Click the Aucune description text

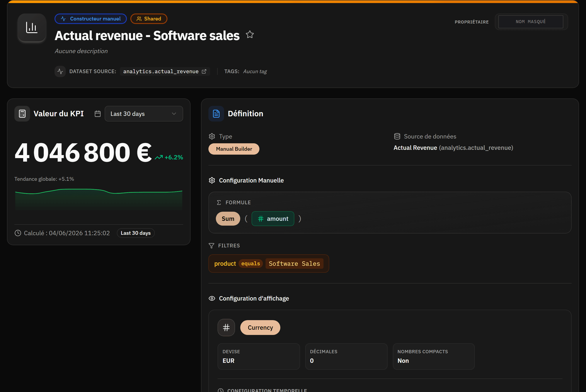[81, 51]
